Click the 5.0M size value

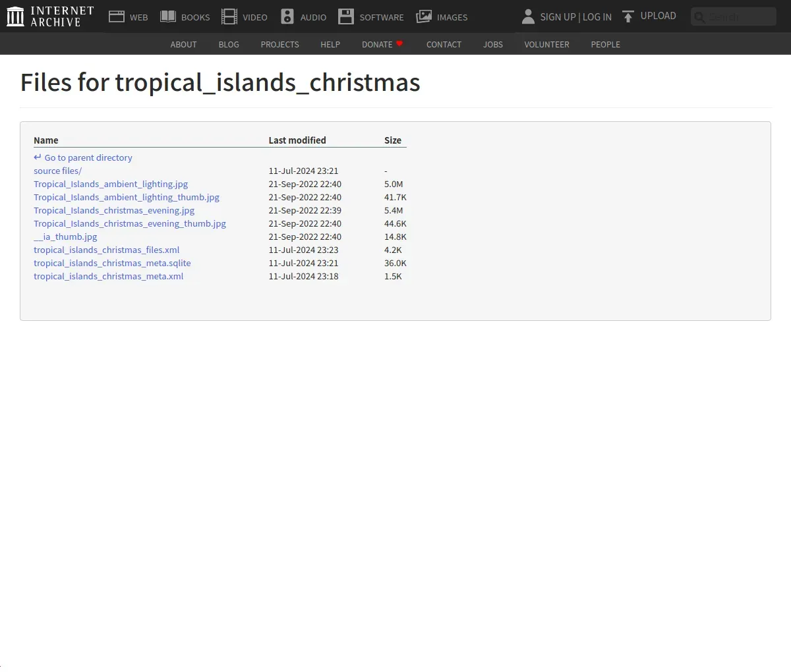click(x=394, y=184)
